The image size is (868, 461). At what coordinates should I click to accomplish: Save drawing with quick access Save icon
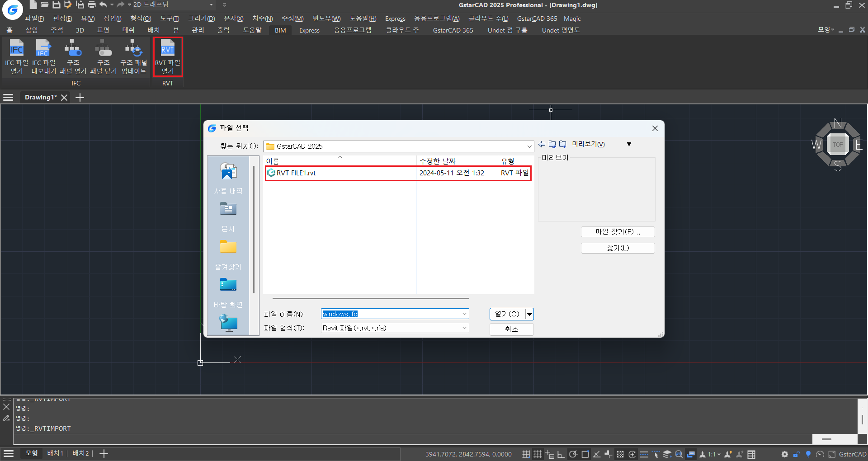[56, 5]
